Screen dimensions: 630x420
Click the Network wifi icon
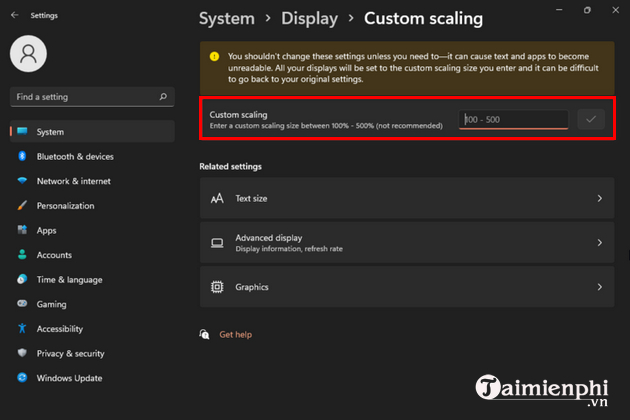(22, 181)
